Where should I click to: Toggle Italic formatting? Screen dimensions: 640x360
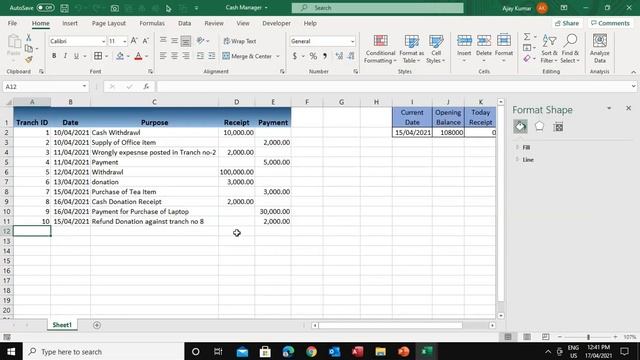pos(65,56)
